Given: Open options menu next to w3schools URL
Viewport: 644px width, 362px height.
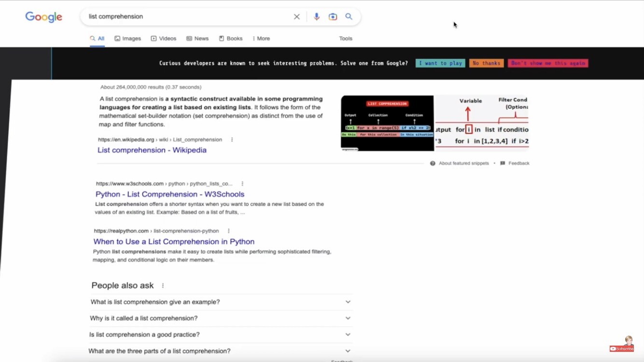Looking at the screenshot, I should tap(242, 183).
